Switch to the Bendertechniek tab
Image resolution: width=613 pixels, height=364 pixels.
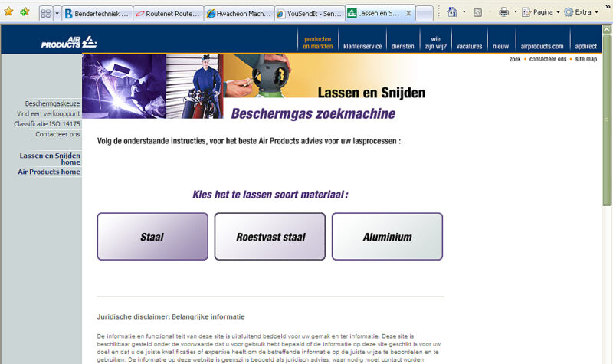tap(97, 14)
